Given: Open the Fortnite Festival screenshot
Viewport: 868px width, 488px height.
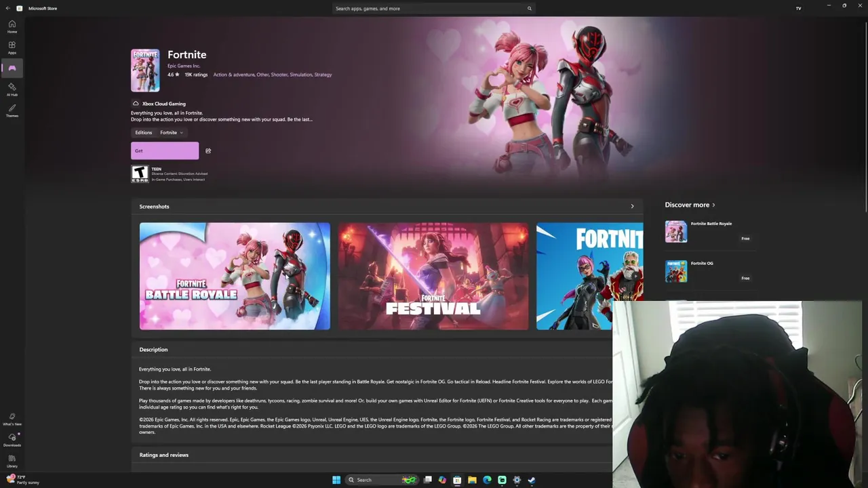Looking at the screenshot, I should pos(433,276).
